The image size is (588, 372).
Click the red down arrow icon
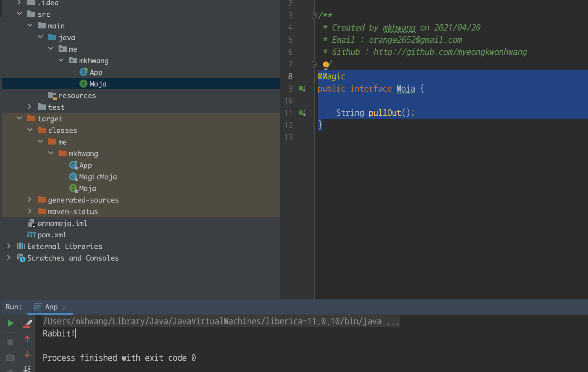click(x=27, y=354)
